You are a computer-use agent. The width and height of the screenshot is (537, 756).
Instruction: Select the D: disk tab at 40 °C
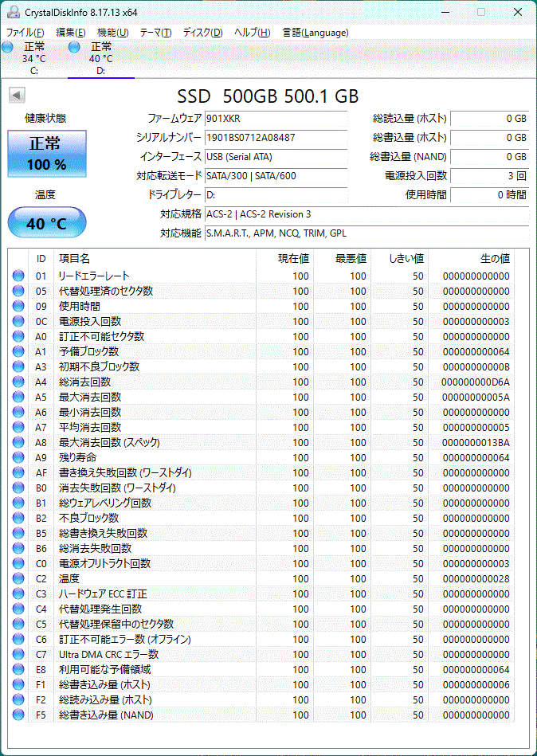(x=100, y=58)
